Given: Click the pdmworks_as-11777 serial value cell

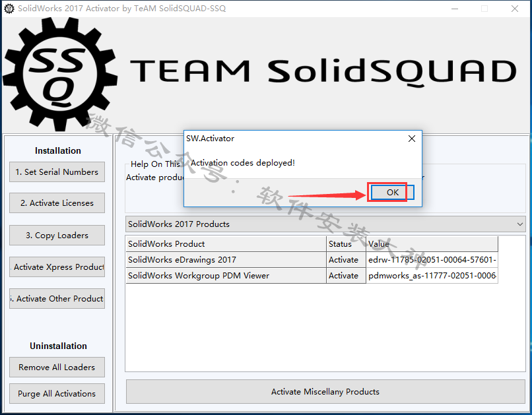Looking at the screenshot, I should pyautogui.click(x=432, y=276).
